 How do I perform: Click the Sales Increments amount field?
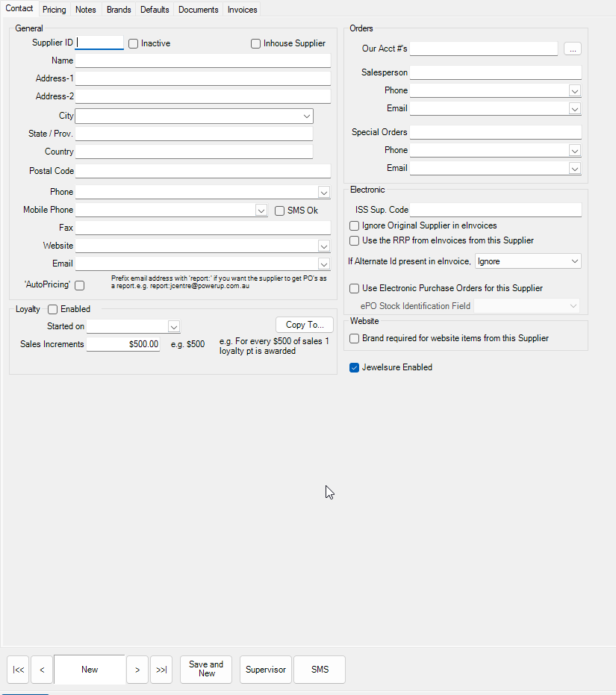coord(123,344)
